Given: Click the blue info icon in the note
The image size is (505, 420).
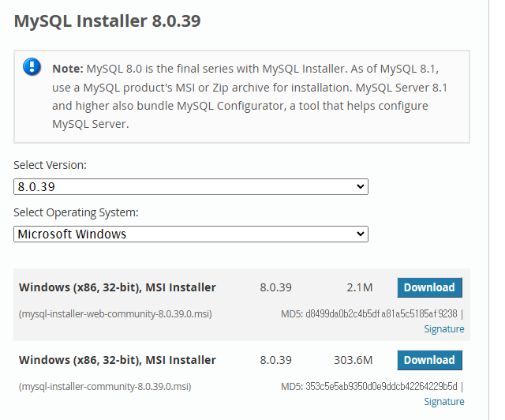Looking at the screenshot, I should (32, 66).
